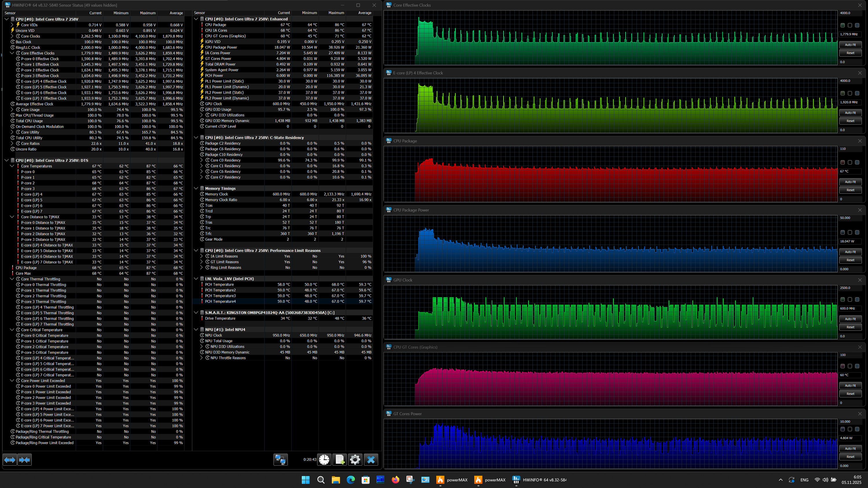The image size is (868, 488).
Task: Click the clock reset timer icon
Action: pyautogui.click(x=324, y=460)
